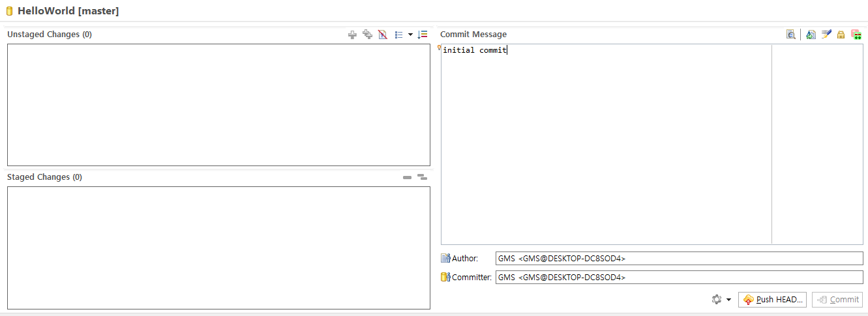Click into the Author input field
This screenshot has height=316, width=868.
(679, 259)
